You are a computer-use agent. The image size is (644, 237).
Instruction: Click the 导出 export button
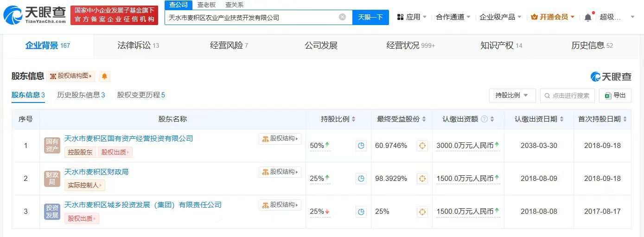point(615,96)
